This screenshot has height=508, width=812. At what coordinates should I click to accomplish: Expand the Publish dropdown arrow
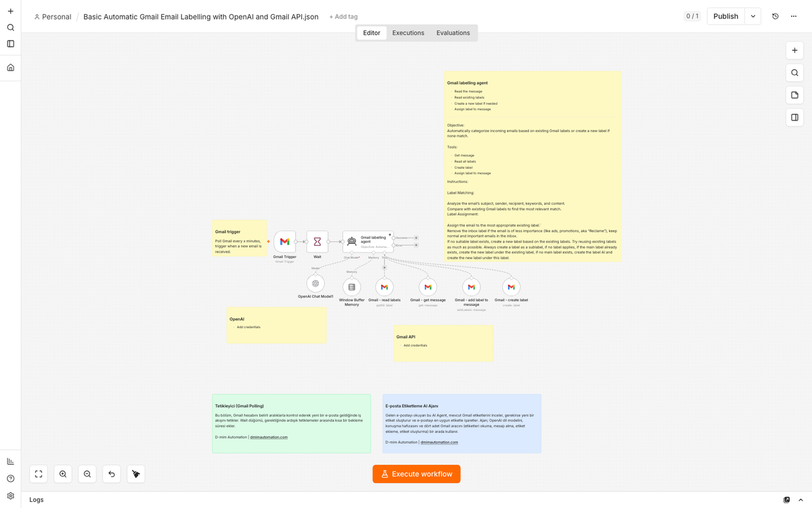point(753,16)
